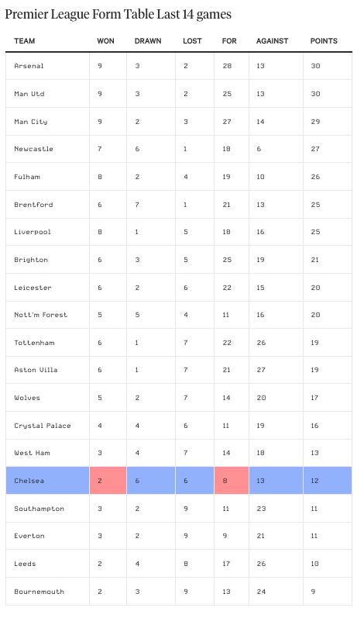This screenshot has height=618, width=364.
Task: Click the TEAM column header
Action: pos(25,41)
